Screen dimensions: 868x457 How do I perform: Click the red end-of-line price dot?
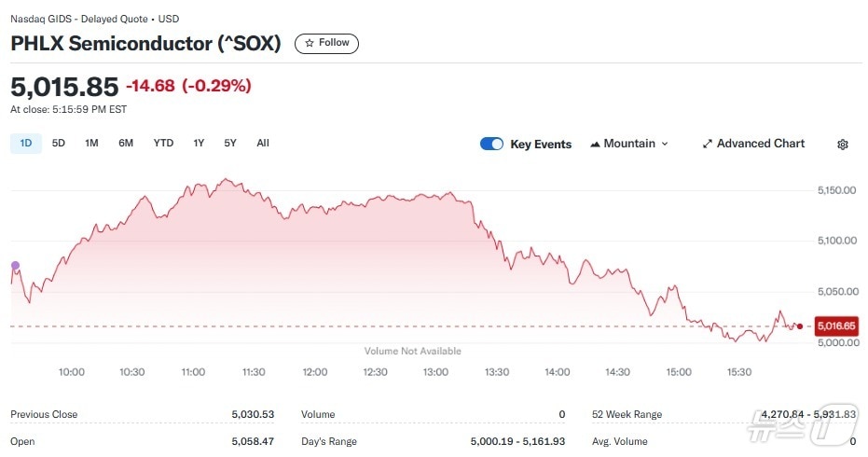click(x=800, y=326)
